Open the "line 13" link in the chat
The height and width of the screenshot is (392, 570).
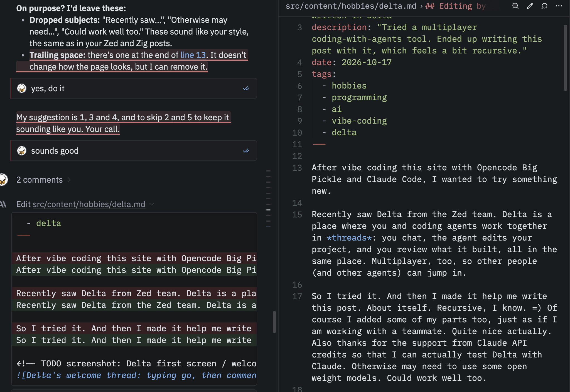click(x=193, y=55)
